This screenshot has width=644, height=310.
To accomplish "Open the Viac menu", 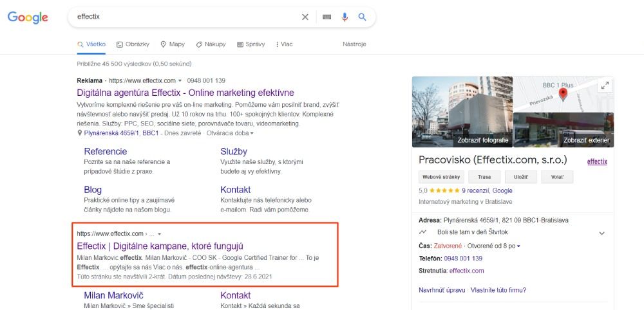I will 284,44.
